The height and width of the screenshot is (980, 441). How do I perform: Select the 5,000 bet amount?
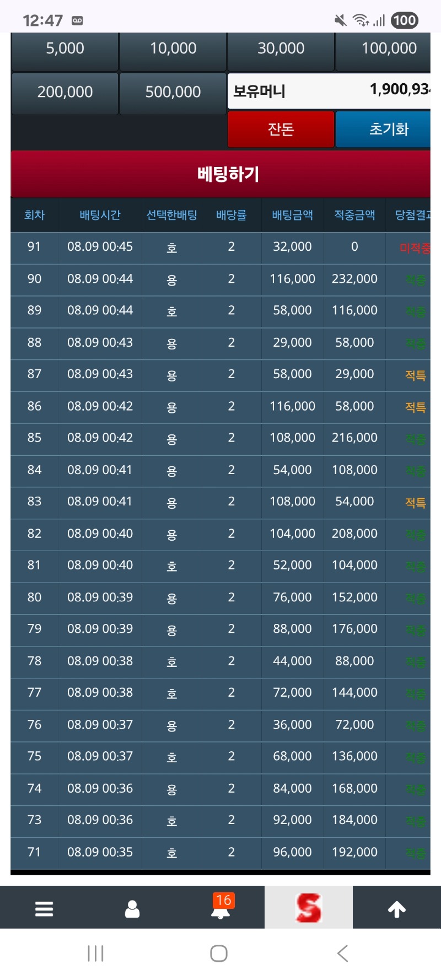[65, 49]
